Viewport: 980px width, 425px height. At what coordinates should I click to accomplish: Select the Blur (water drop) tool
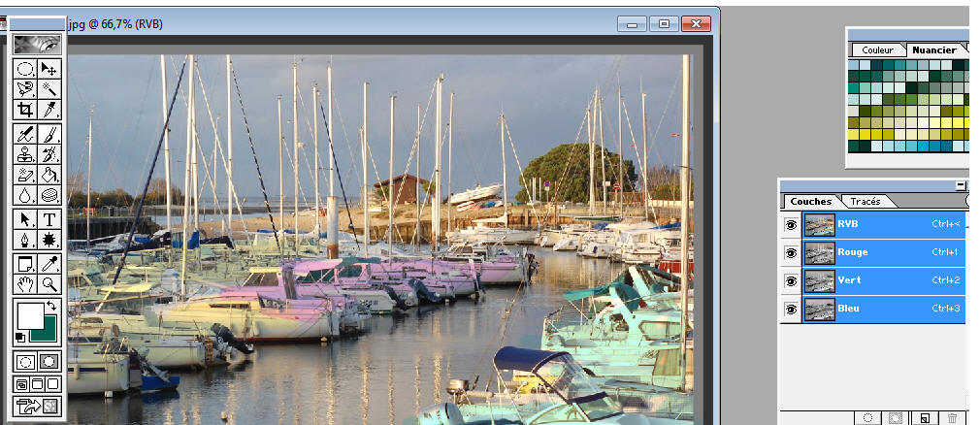[25, 194]
